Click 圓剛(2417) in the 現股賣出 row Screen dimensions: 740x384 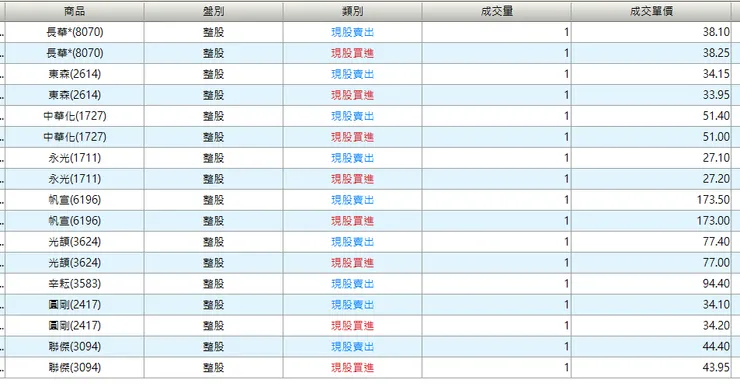click(75, 304)
